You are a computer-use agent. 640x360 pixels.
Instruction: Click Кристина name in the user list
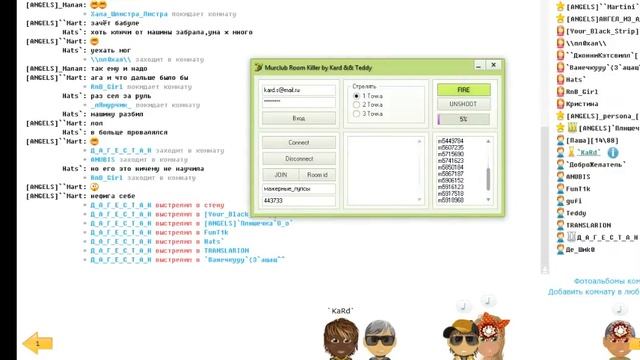582,104
